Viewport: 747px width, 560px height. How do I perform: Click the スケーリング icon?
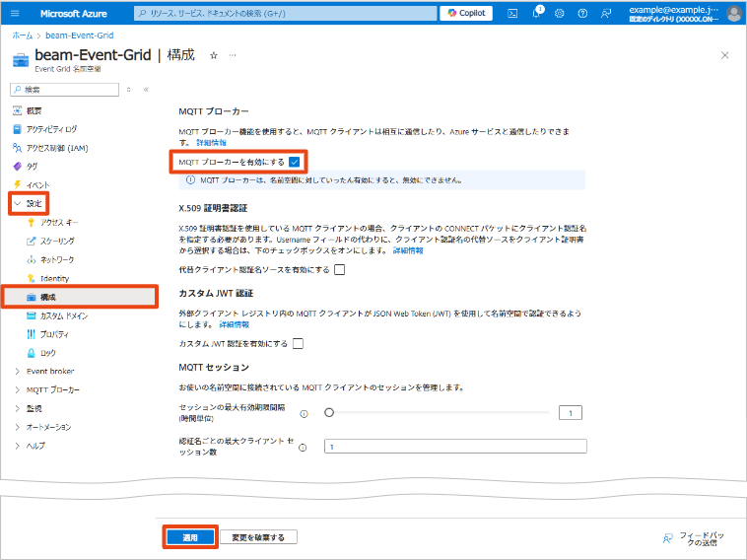point(31,242)
